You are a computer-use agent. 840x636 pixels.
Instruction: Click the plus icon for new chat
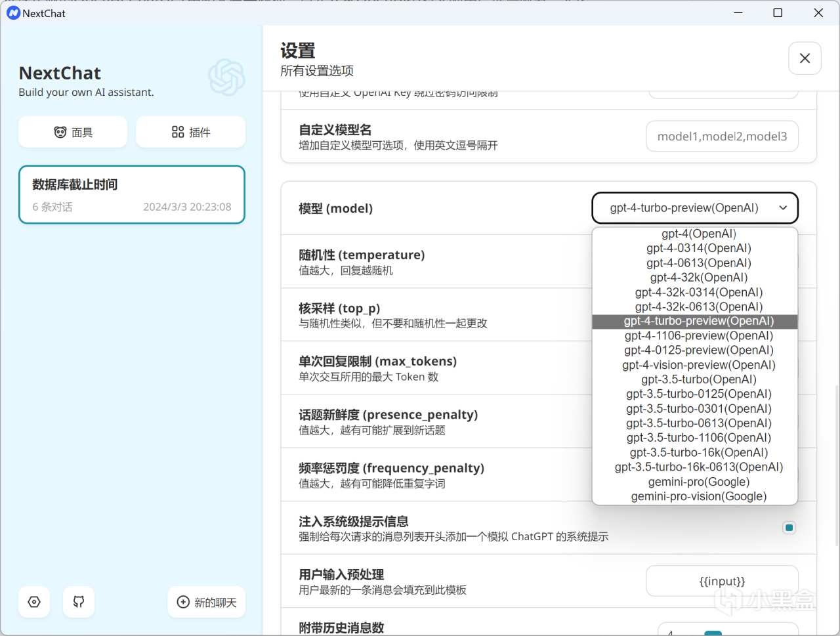point(183,602)
